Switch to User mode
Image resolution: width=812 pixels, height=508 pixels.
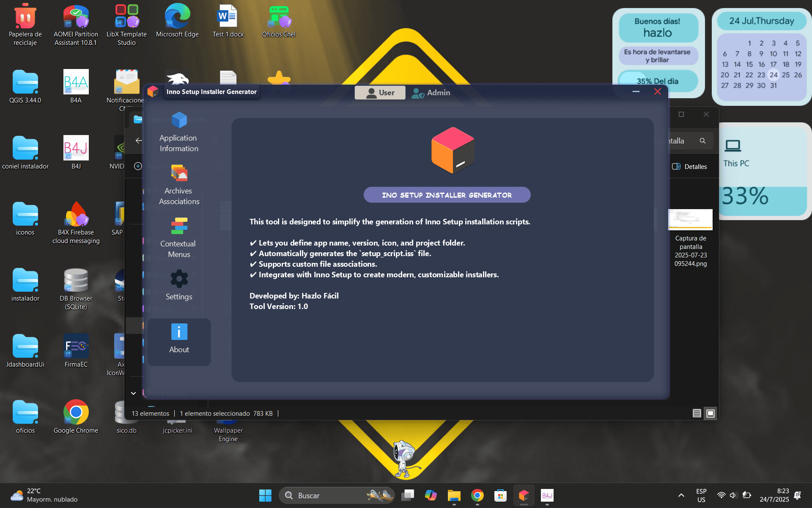[380, 92]
